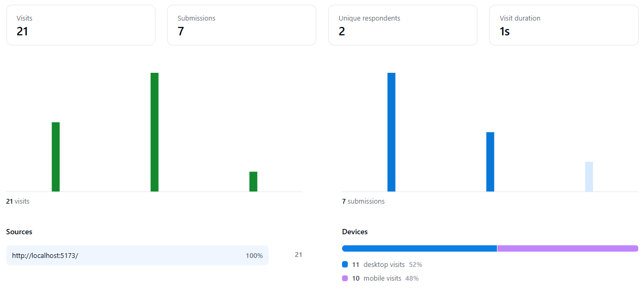Image resolution: width=644 pixels, height=297 pixels.
Task: Click the source count 21 next to localhost
Action: (x=298, y=255)
